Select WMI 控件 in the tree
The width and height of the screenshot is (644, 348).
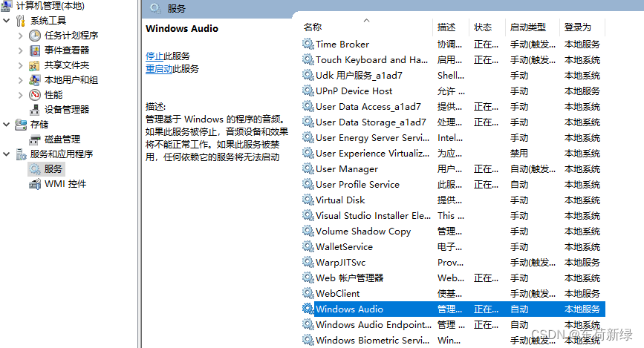[x=65, y=184]
